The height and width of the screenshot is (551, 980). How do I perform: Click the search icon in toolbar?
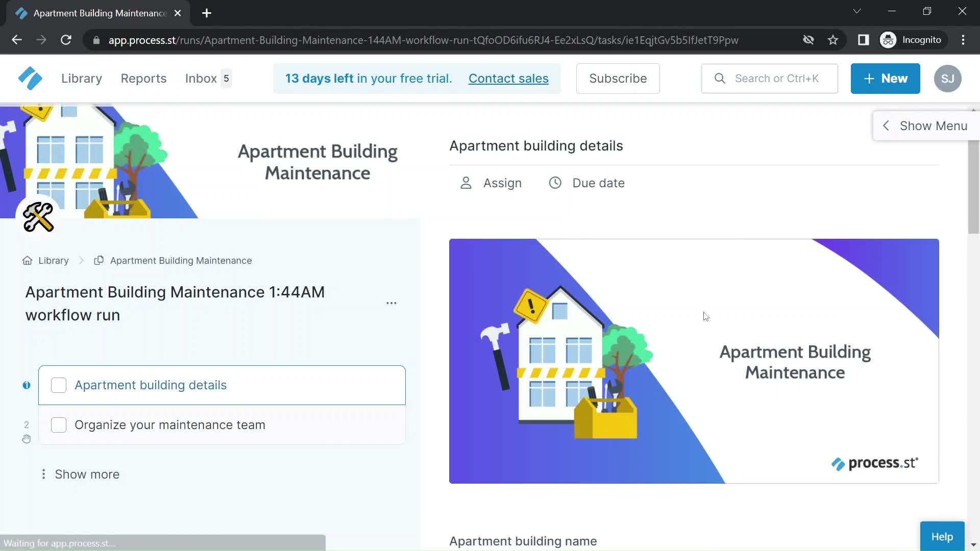720,78
